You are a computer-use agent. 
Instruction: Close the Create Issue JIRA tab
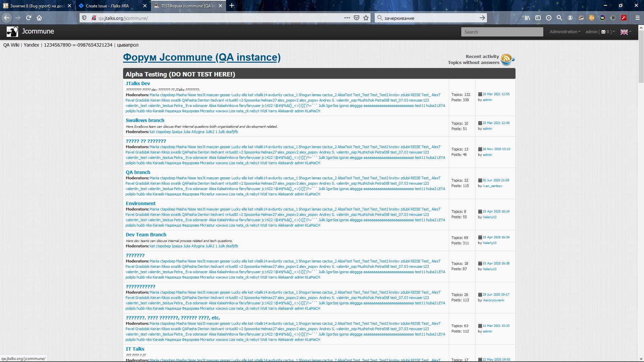145,6
